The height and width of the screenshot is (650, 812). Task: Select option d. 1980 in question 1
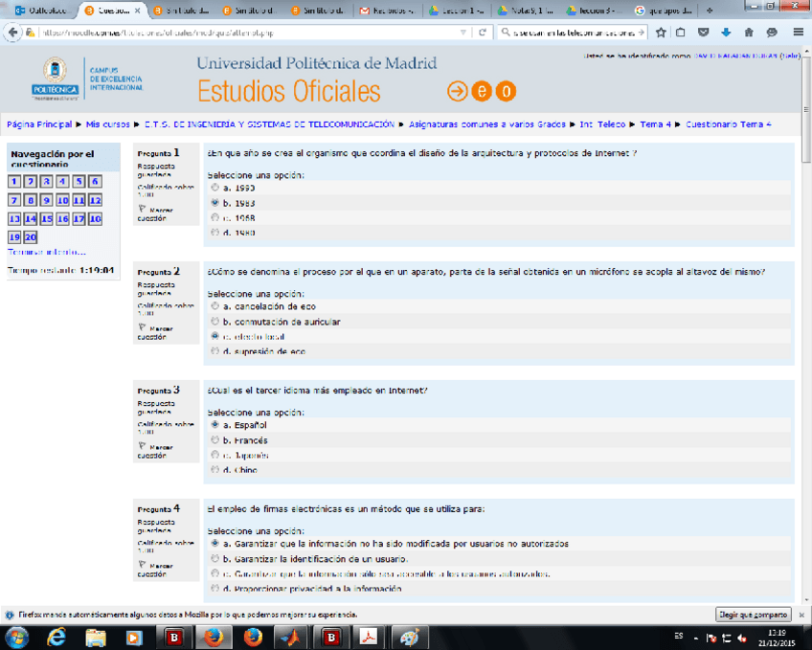214,233
